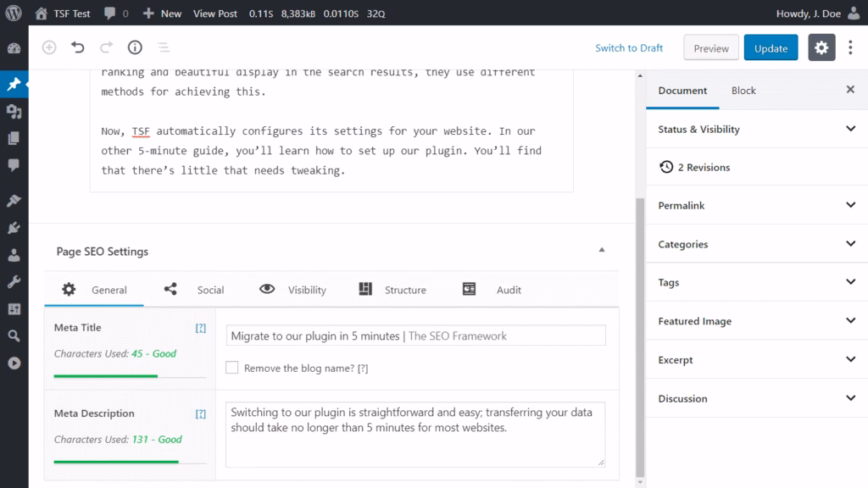Open editor settings via the gear icon
The height and width of the screenshot is (488, 868).
point(821,47)
